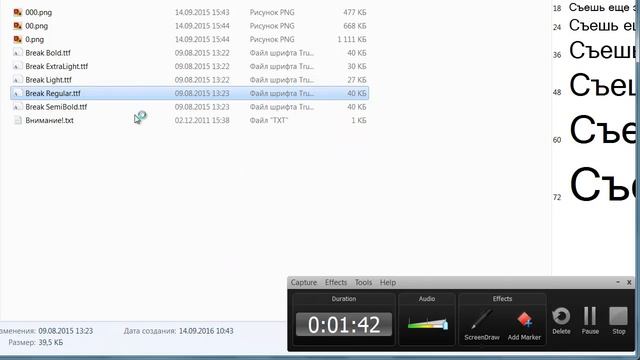Screen dimensions: 640x360
Task: Select file name 000.png
Action: (38, 12)
